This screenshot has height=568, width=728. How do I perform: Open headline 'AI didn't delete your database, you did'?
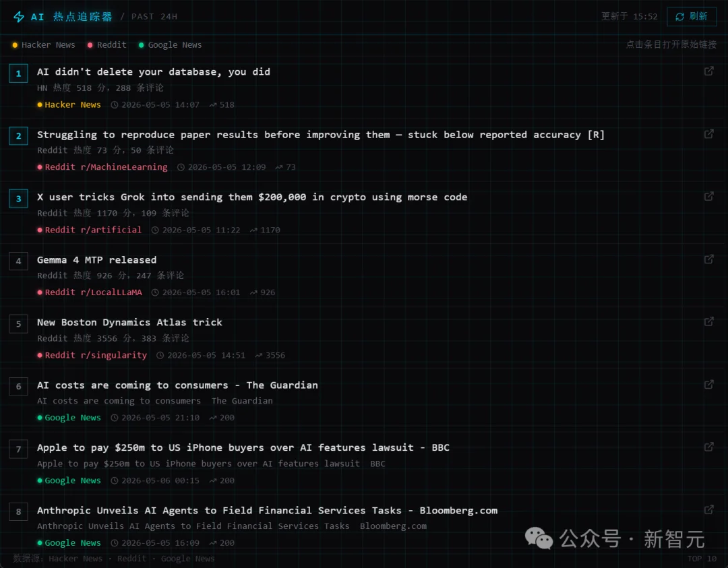point(154,72)
